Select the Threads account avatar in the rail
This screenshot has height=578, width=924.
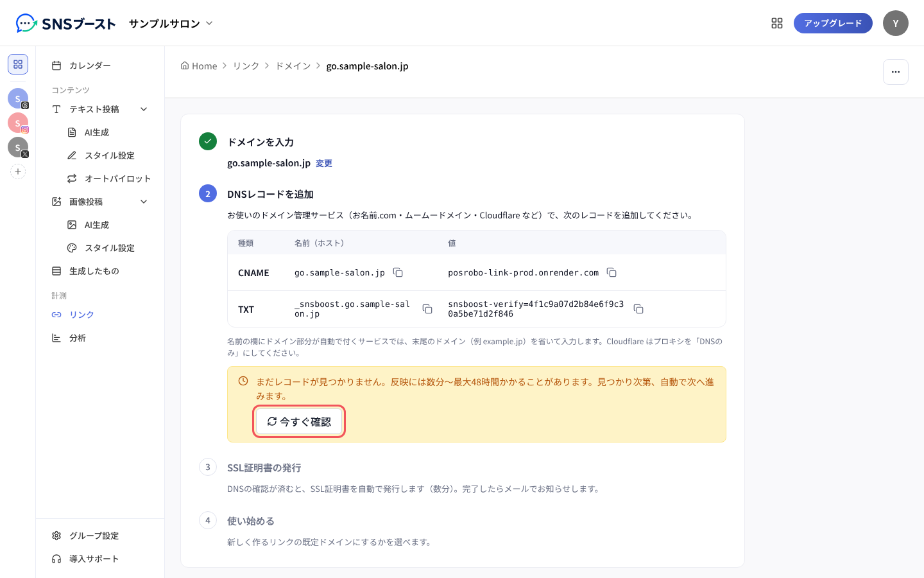(x=18, y=98)
